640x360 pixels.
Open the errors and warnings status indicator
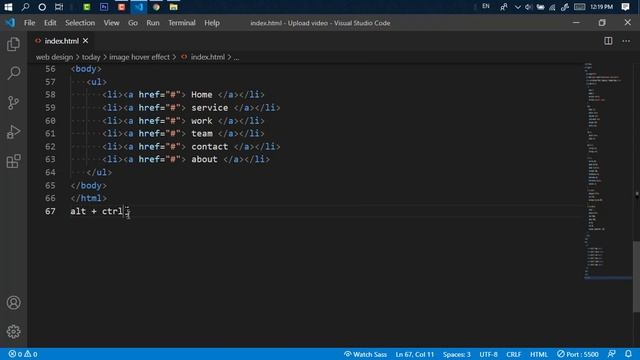point(23,354)
